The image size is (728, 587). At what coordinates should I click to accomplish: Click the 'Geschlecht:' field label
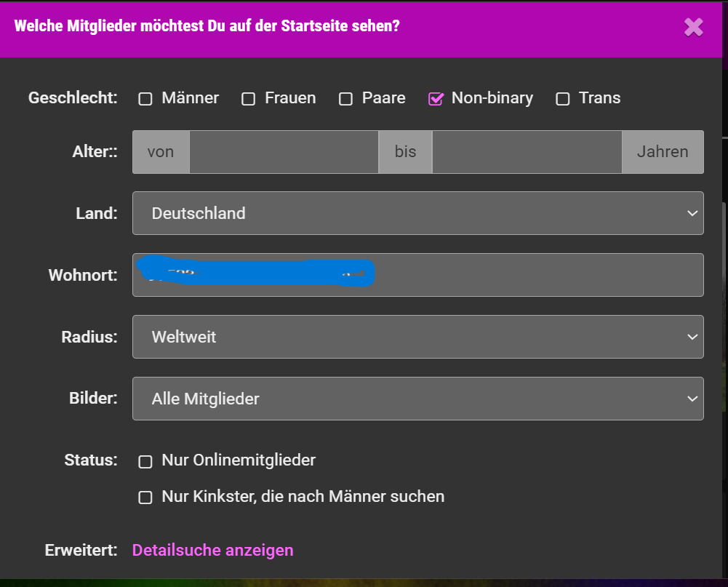click(x=73, y=98)
